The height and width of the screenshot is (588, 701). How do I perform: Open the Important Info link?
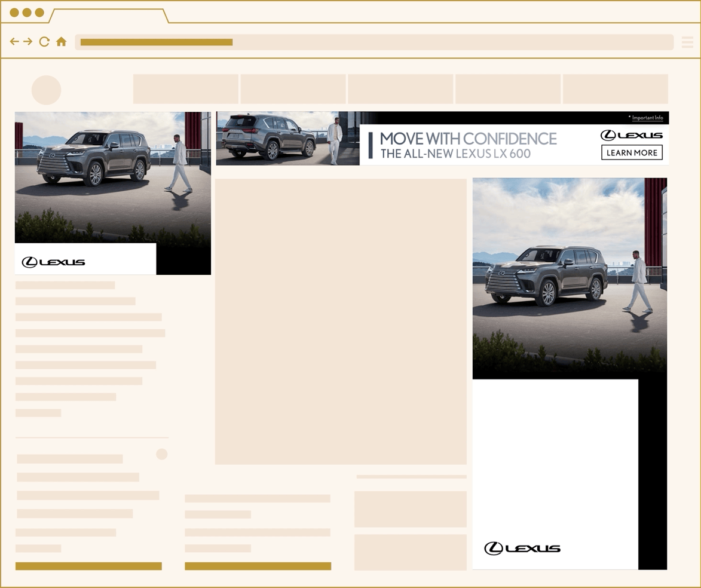(647, 118)
